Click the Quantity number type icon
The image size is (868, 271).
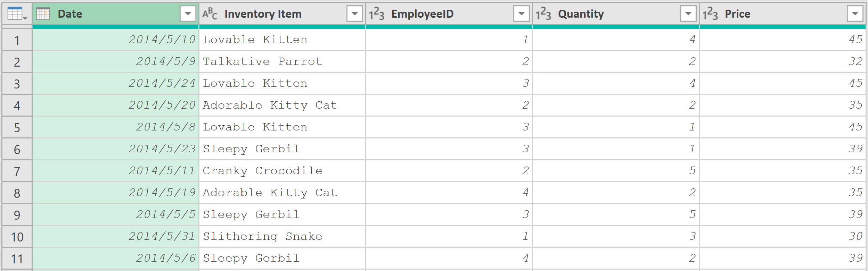(x=543, y=14)
